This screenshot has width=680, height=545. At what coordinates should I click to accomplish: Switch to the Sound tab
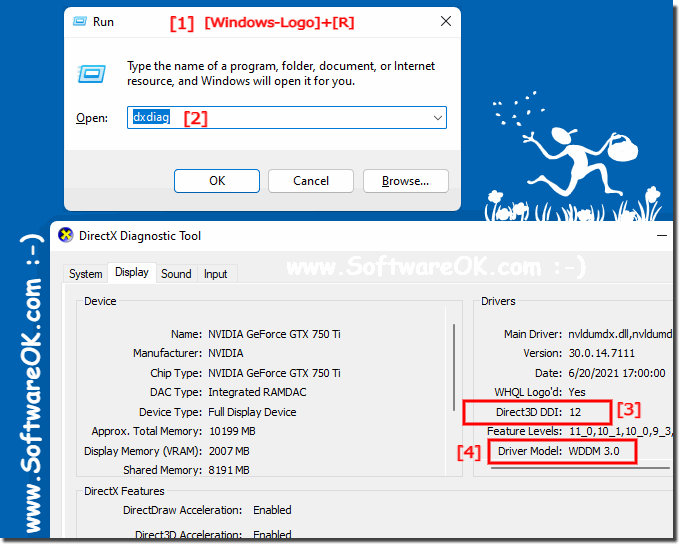tap(176, 274)
